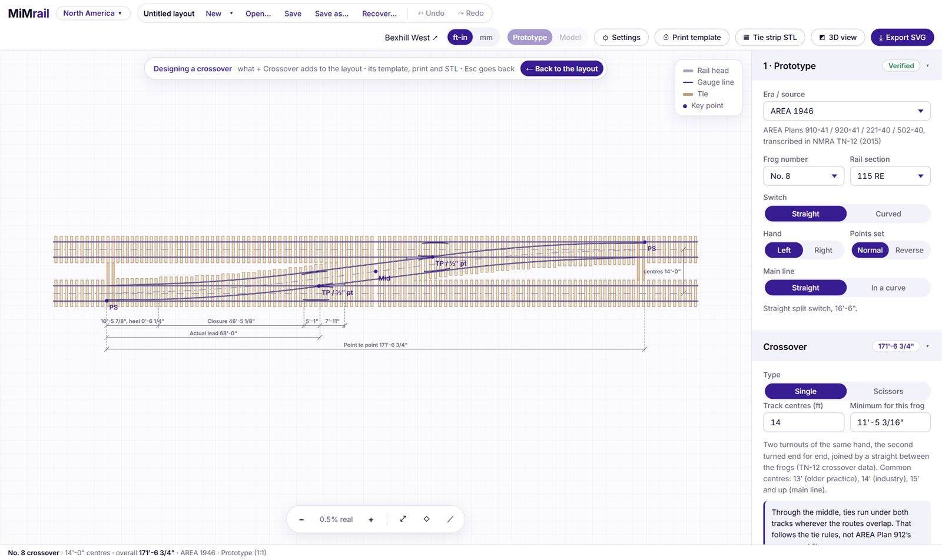
Task: Collapse the Prototype section
Action: pyautogui.click(x=928, y=66)
